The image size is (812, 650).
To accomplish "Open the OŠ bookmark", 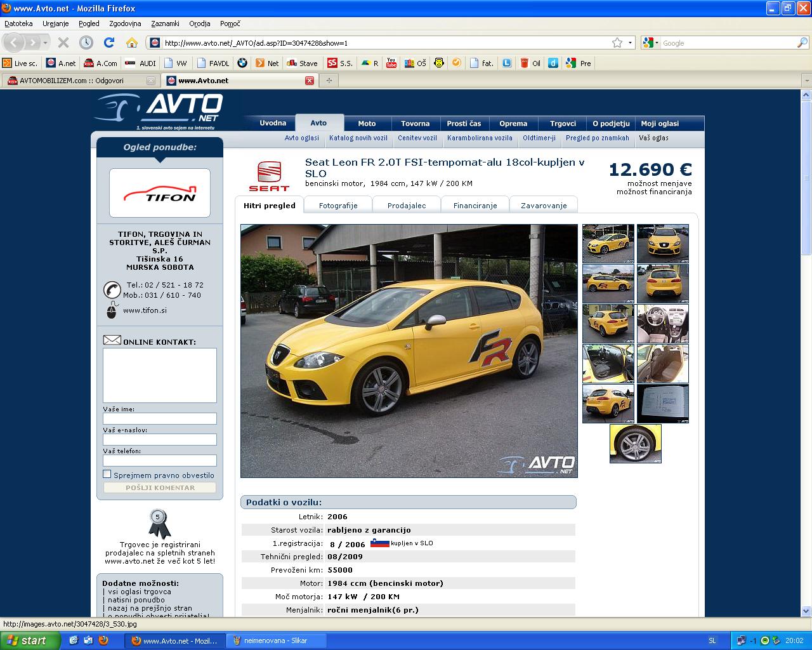I will point(416,63).
